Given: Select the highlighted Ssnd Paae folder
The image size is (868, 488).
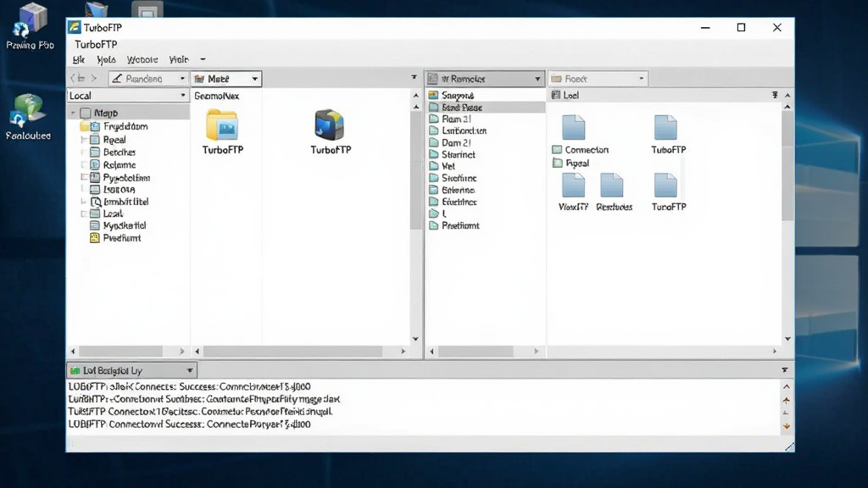Looking at the screenshot, I should (x=485, y=108).
